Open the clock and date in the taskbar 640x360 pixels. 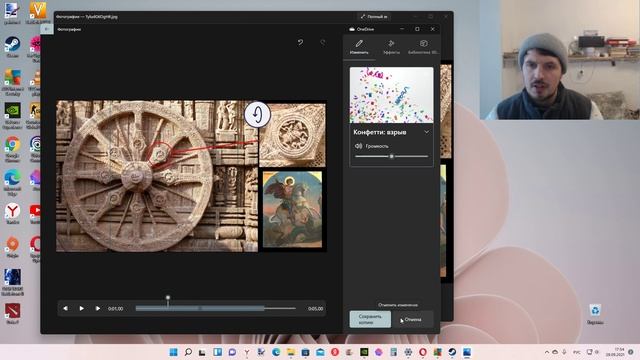coord(615,352)
